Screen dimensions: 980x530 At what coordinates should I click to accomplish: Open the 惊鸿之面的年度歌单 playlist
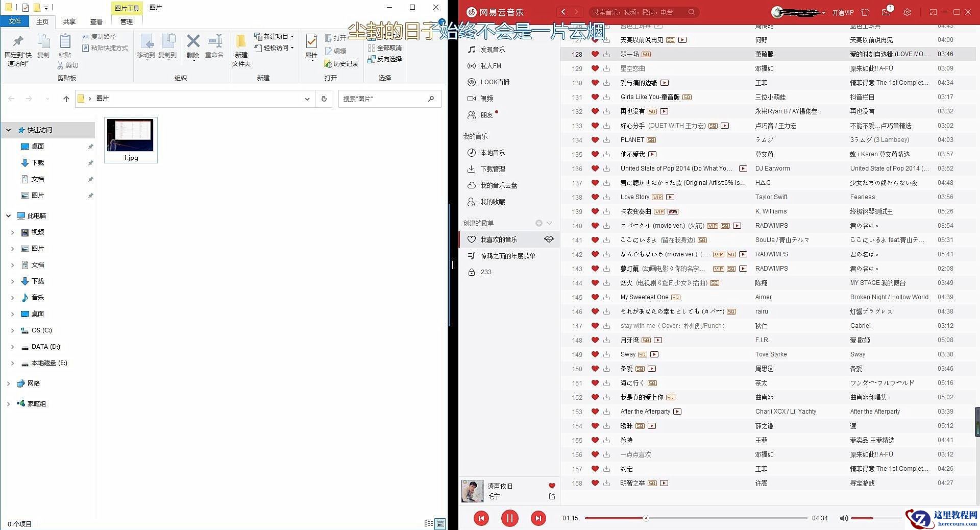[x=508, y=255]
